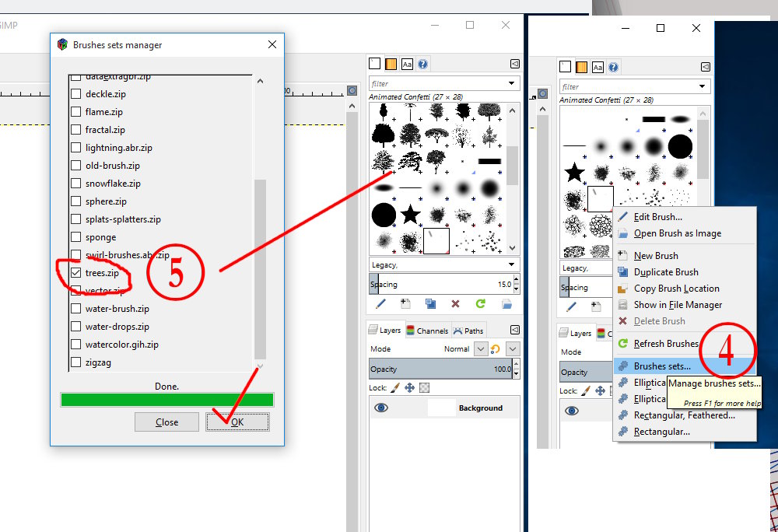Image resolution: width=778 pixels, height=532 pixels.
Task: Check the deckle.zip checkbox
Action: [76, 93]
